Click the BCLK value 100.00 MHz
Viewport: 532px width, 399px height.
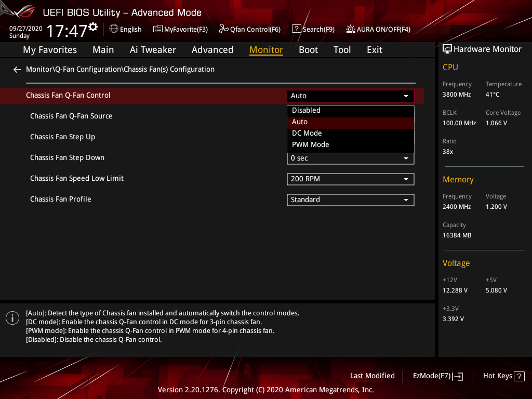459,123
